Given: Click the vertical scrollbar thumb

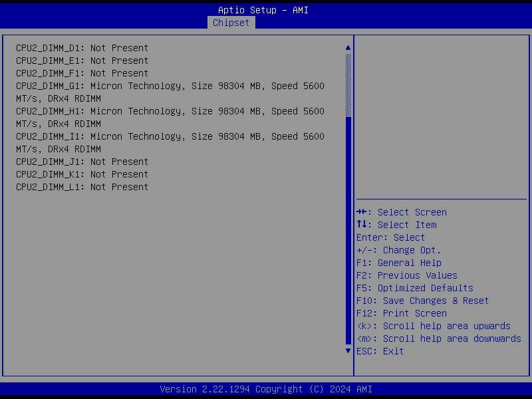Looking at the screenshot, I should (x=348, y=231).
